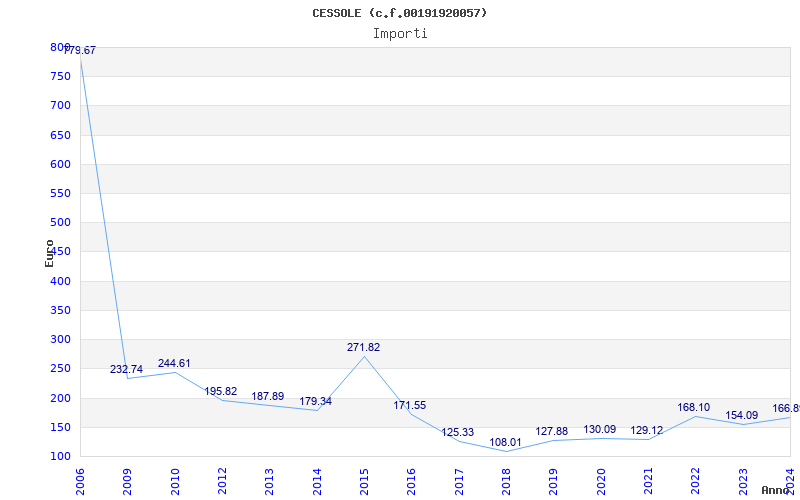The height and width of the screenshot is (500, 800).
Task: Click the 200 y-axis tick label
Action: point(60,398)
